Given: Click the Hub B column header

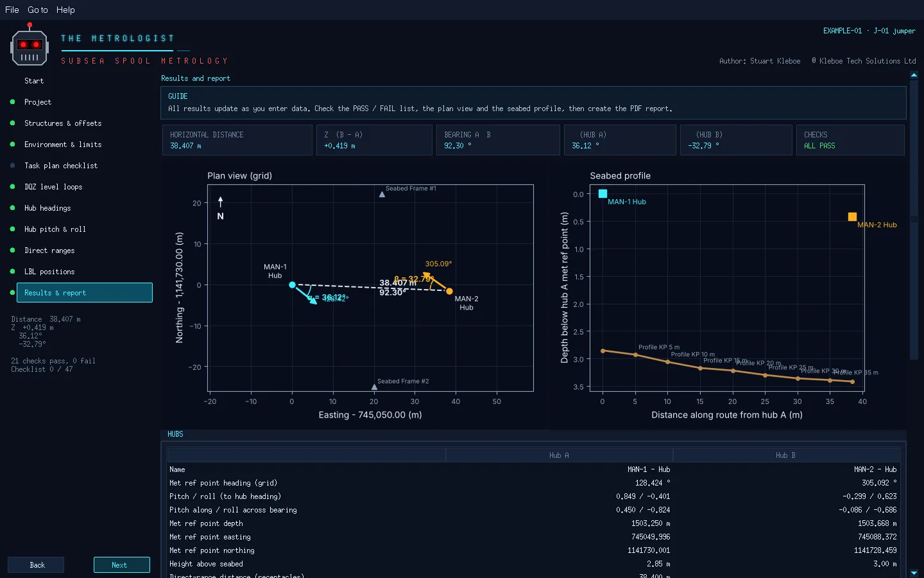Looking at the screenshot, I should tap(785, 455).
